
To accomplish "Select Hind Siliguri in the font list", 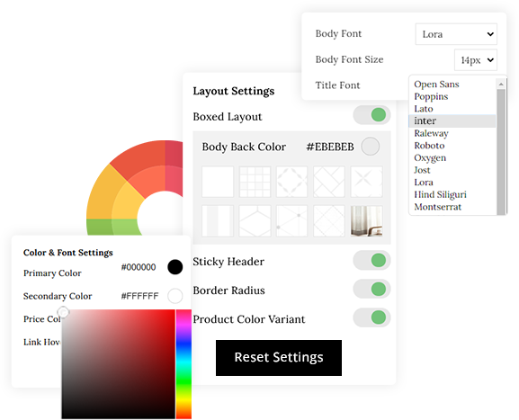I will click(x=440, y=194).
